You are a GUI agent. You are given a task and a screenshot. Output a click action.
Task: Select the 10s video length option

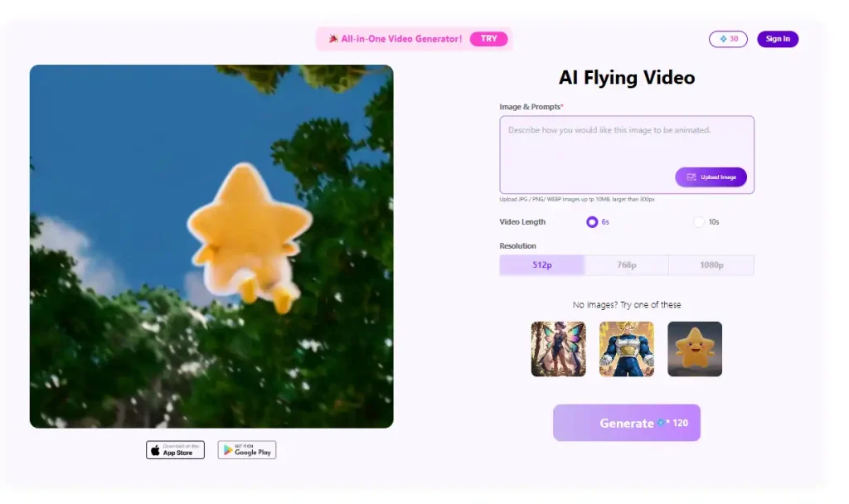(x=699, y=222)
